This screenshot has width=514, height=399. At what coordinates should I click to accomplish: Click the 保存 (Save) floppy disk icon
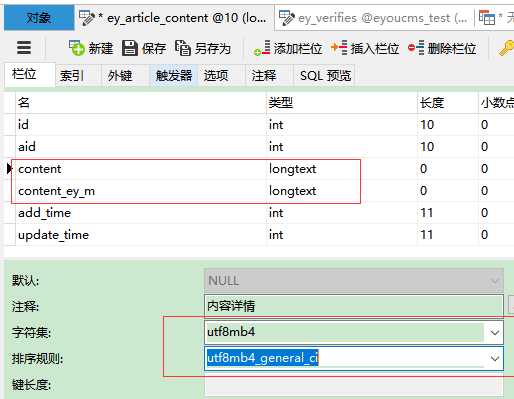pos(130,48)
